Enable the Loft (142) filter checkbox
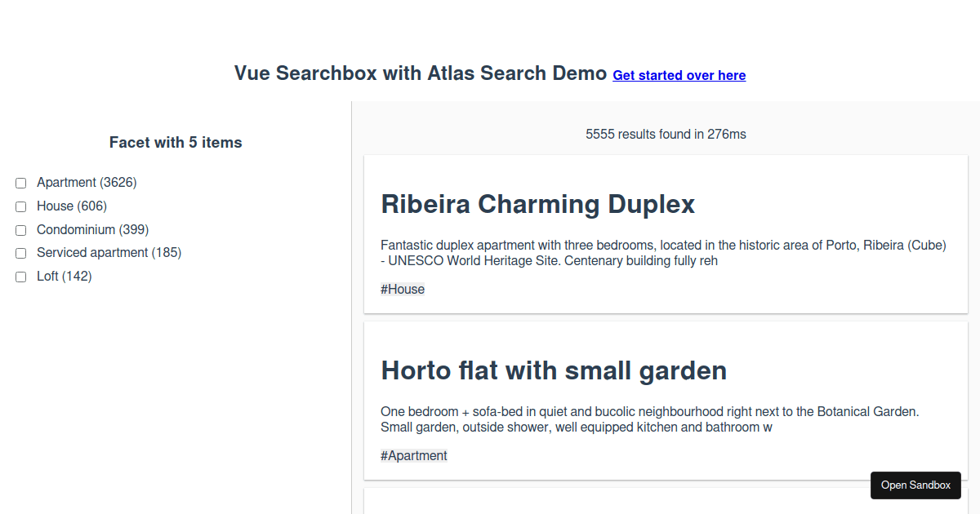980x514 pixels. 20,277
